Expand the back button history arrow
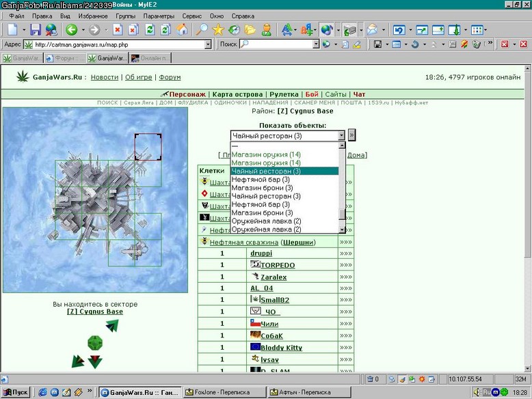The width and height of the screenshot is (532, 399). click(83, 30)
